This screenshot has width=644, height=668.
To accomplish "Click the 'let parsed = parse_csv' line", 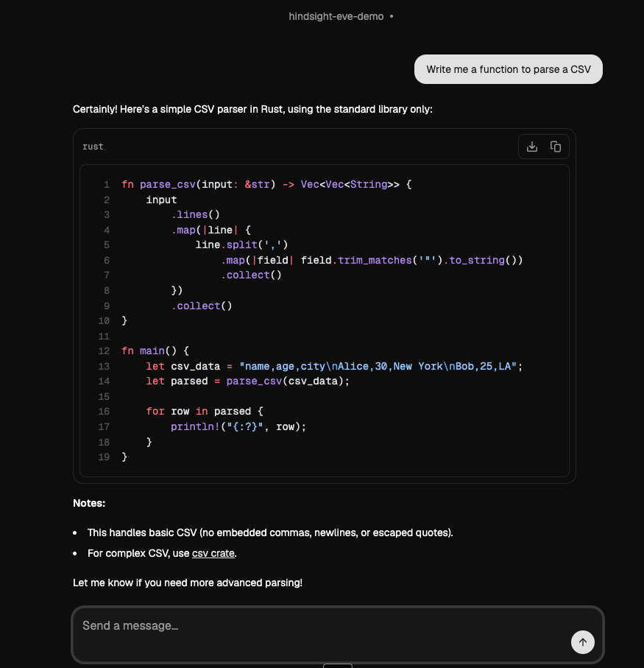I will [x=248, y=382].
